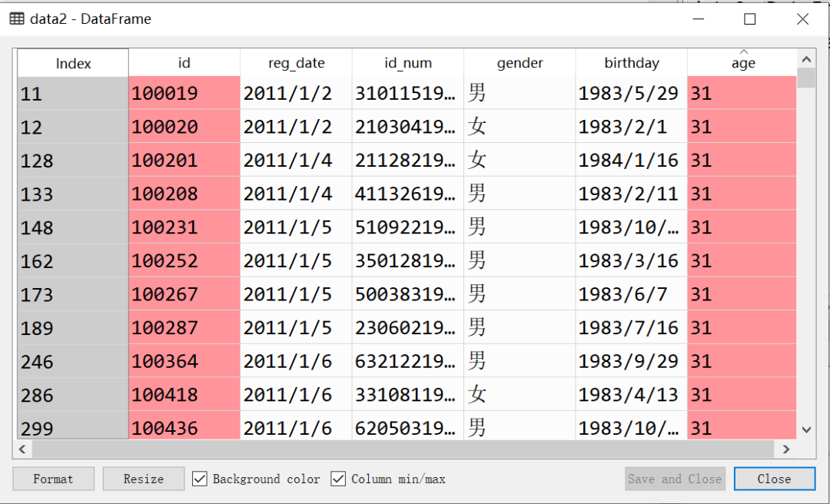The width and height of the screenshot is (830, 504).
Task: Click the DataFrame window table icon
Action: coord(16,19)
